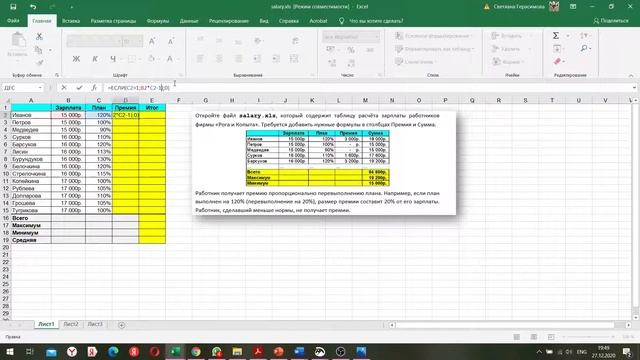The height and width of the screenshot is (360, 640).
Task: Confirm formula with checkmark icon
Action: (x=79, y=88)
